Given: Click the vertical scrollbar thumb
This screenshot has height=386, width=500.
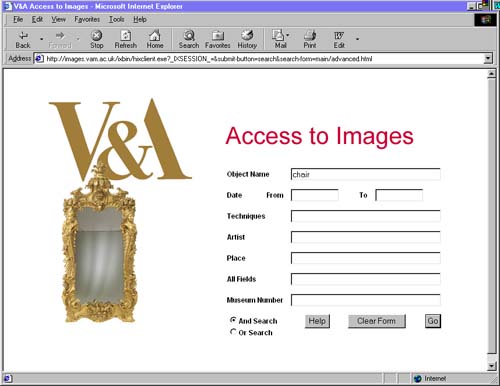Looking at the screenshot, I should [491, 216].
